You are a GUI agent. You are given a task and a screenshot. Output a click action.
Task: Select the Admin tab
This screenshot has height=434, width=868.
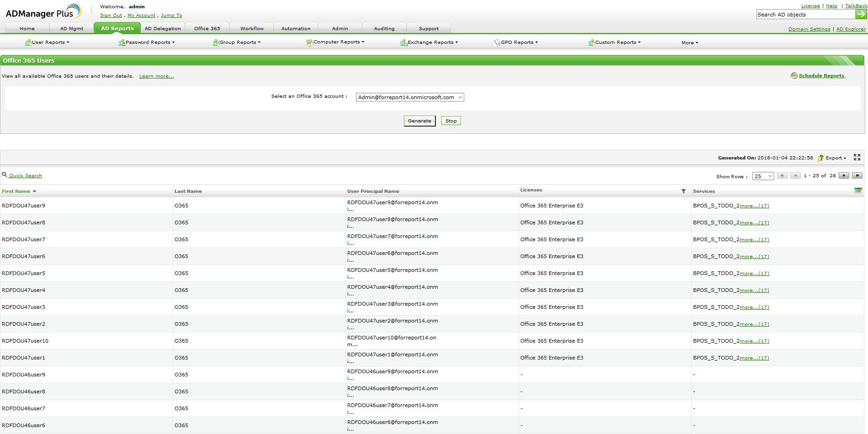pyautogui.click(x=340, y=28)
